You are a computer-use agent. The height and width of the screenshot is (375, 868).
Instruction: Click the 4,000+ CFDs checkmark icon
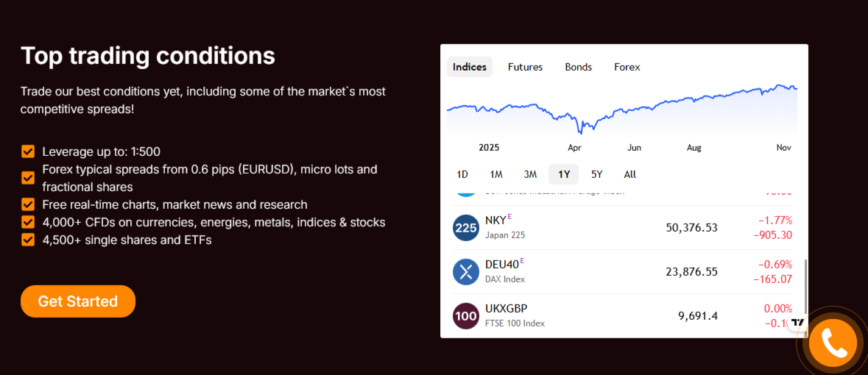tap(28, 222)
